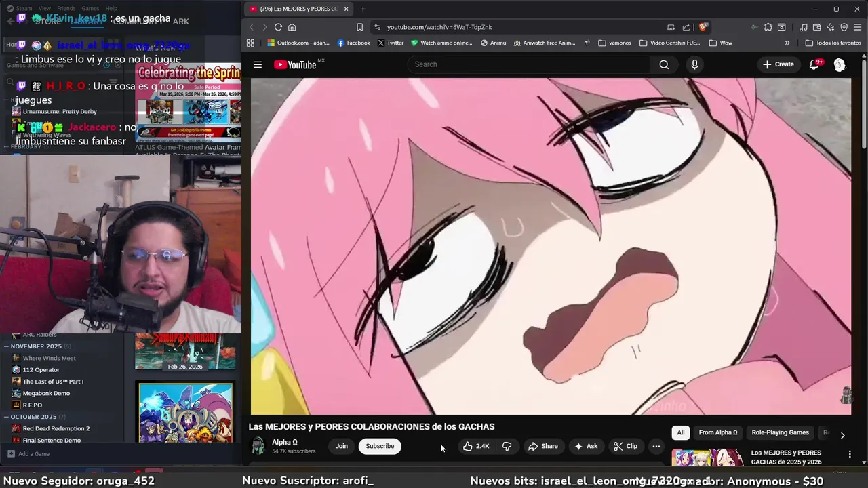Open the Todos los favoritos folder
Screen dimensions: 868x488
pos(833,43)
